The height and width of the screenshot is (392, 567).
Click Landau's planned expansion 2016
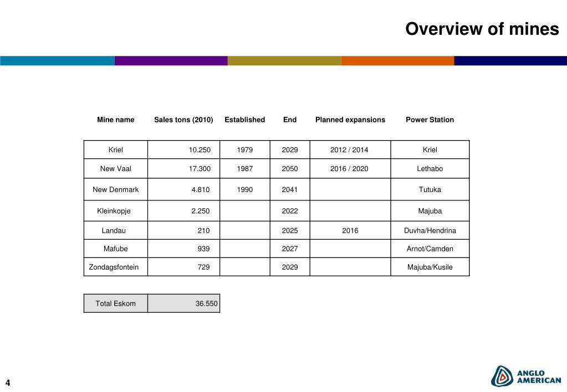(x=350, y=230)
